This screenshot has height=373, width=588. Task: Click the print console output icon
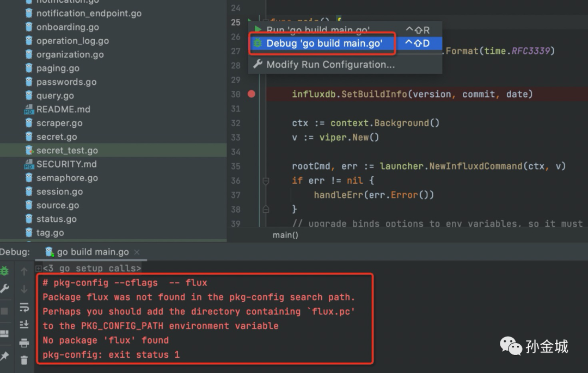24,343
